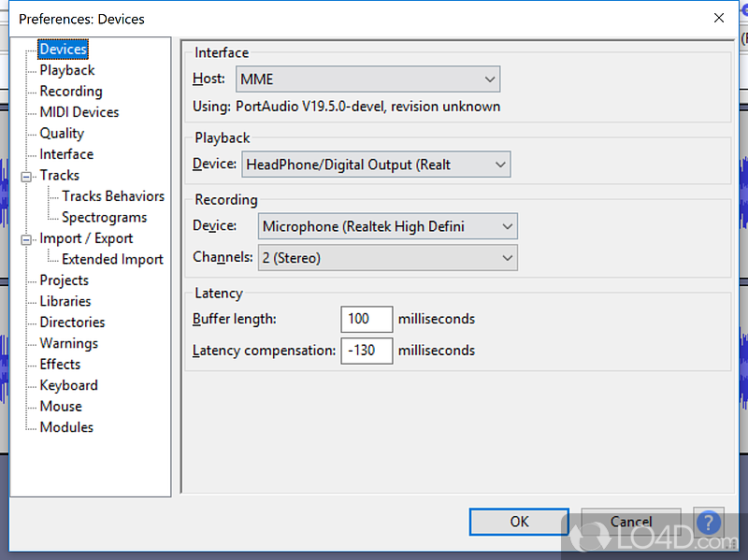The width and height of the screenshot is (748, 560).
Task: Open Modules preferences
Action: [x=66, y=427]
